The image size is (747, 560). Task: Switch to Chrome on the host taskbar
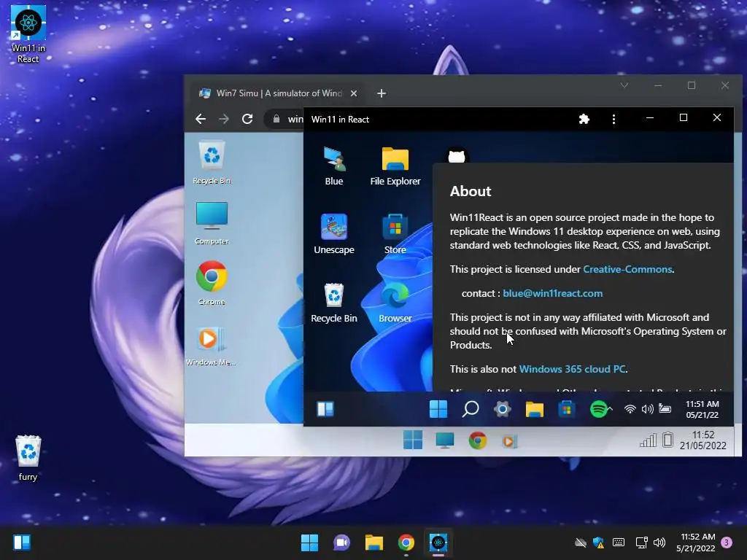pos(406,542)
